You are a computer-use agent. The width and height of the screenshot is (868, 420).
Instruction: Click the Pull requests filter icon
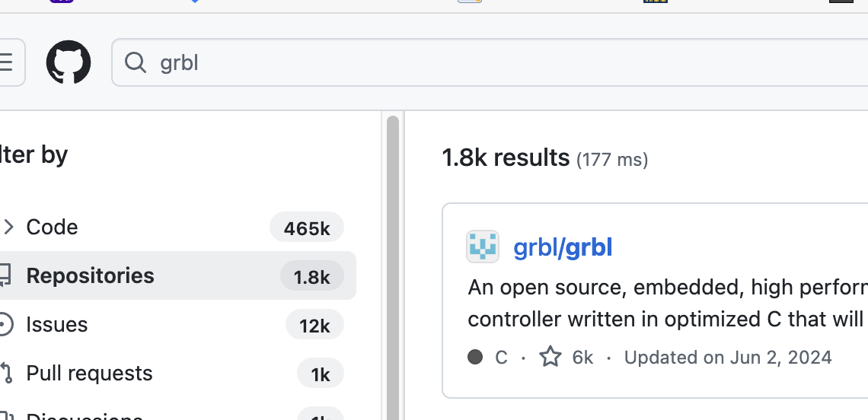(x=6, y=373)
